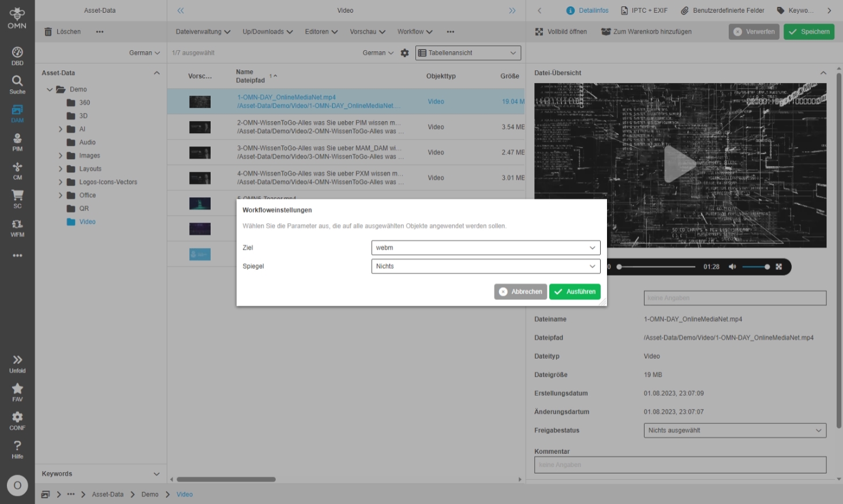Open the CONF configuration icon

point(17,420)
